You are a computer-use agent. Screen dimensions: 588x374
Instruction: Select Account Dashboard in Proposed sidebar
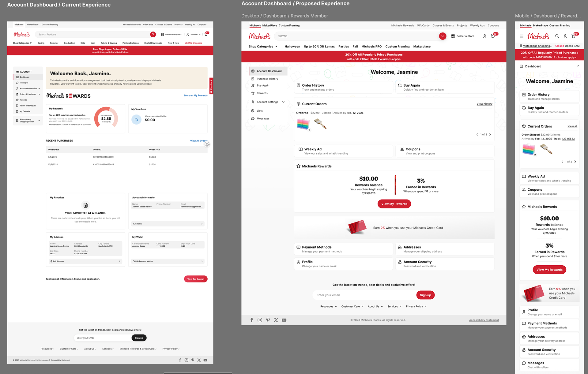pos(268,71)
